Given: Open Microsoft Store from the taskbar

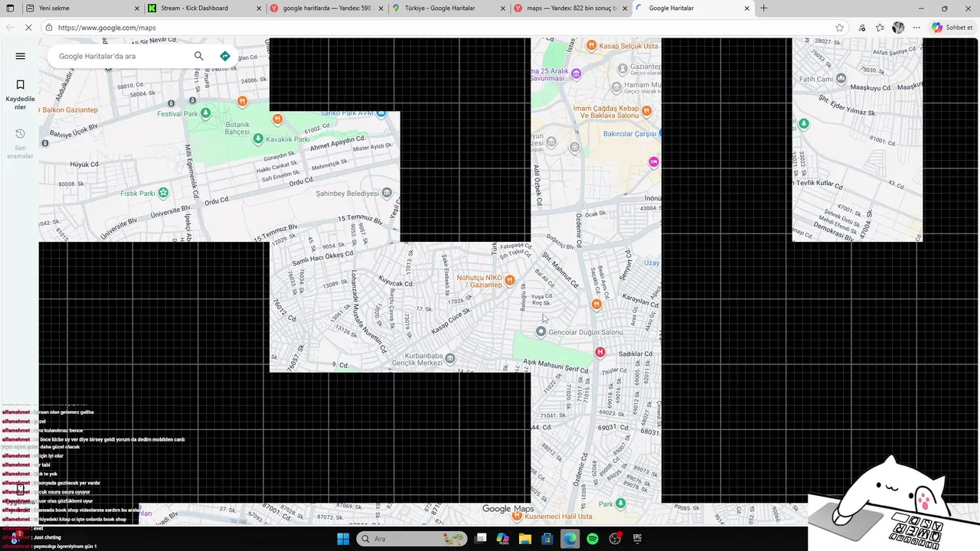Looking at the screenshot, I should pyautogui.click(x=547, y=539).
